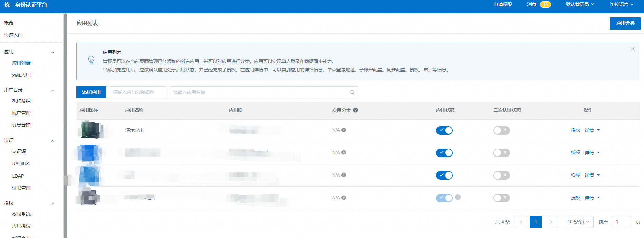Click the help icon beside the fourth row status toggle
The width and height of the screenshot is (644, 238).
(x=458, y=197)
